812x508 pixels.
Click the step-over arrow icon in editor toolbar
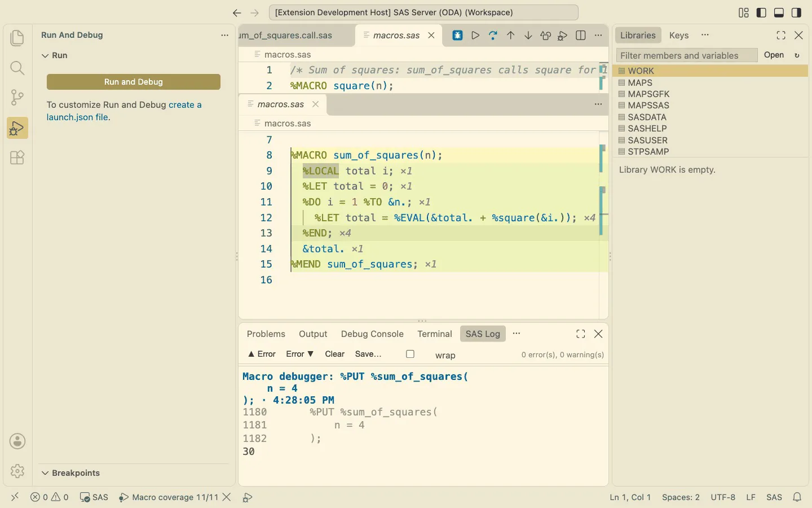coord(493,36)
